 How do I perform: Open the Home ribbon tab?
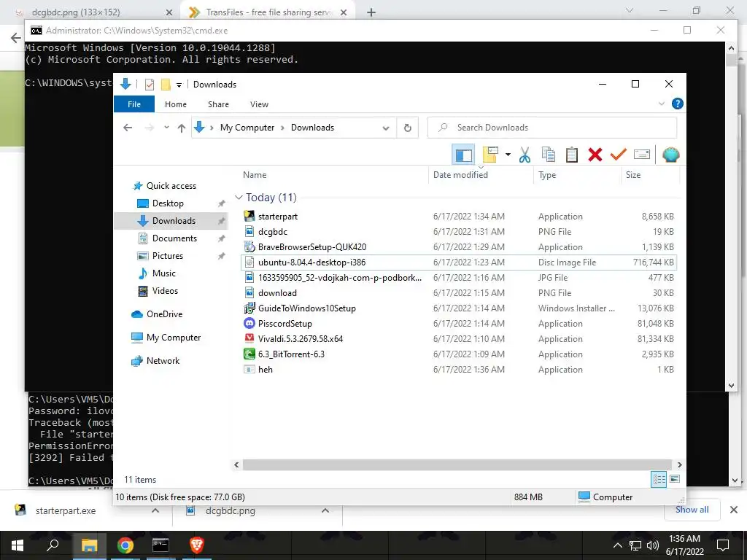[x=176, y=104]
